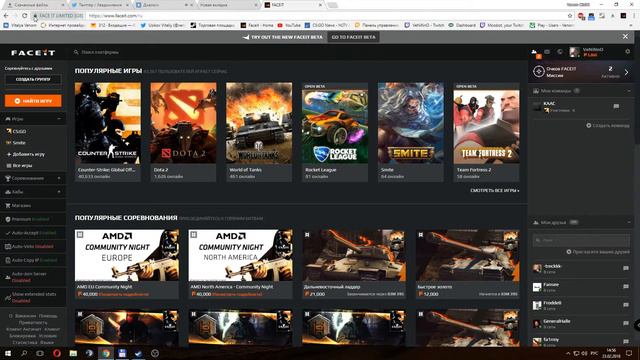Reload page in browser toolbar

tap(24, 16)
